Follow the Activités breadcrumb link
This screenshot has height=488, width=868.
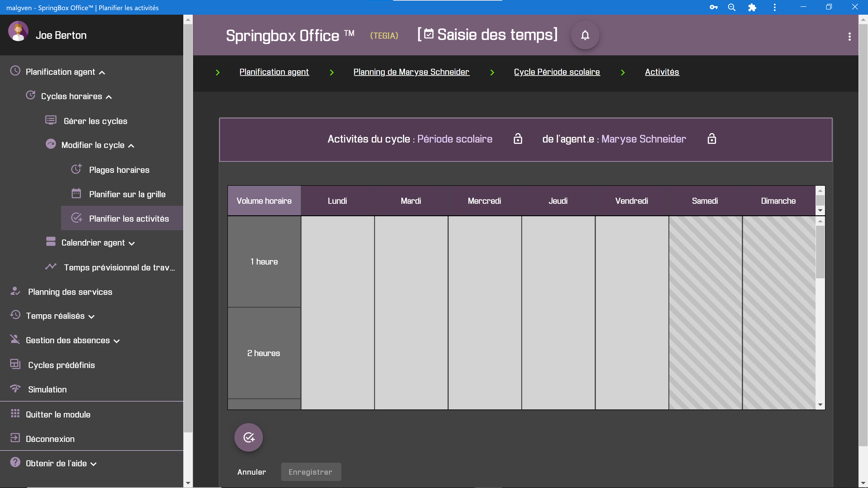(662, 72)
